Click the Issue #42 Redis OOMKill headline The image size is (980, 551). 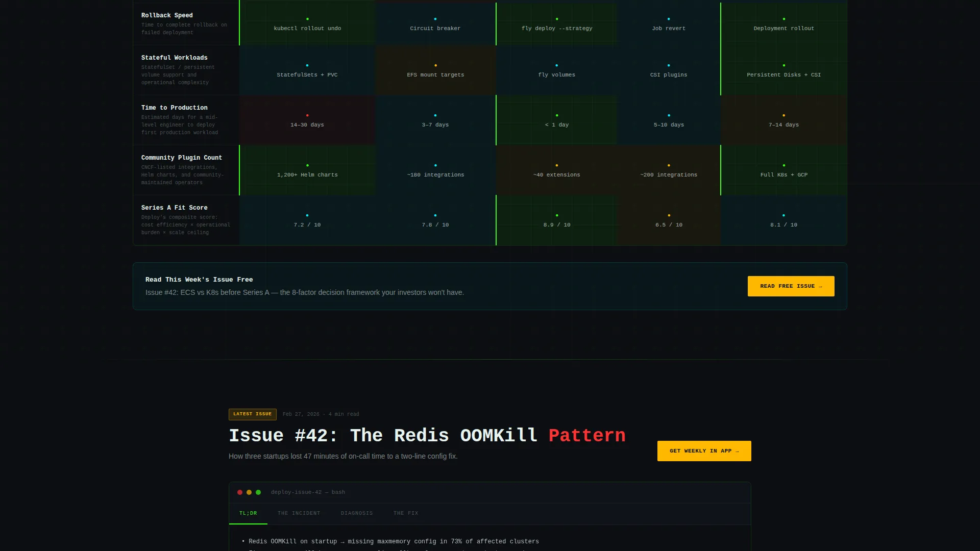[427, 435]
